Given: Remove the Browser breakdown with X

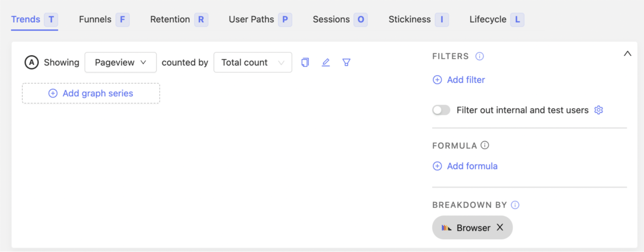Looking at the screenshot, I should pyautogui.click(x=500, y=227).
